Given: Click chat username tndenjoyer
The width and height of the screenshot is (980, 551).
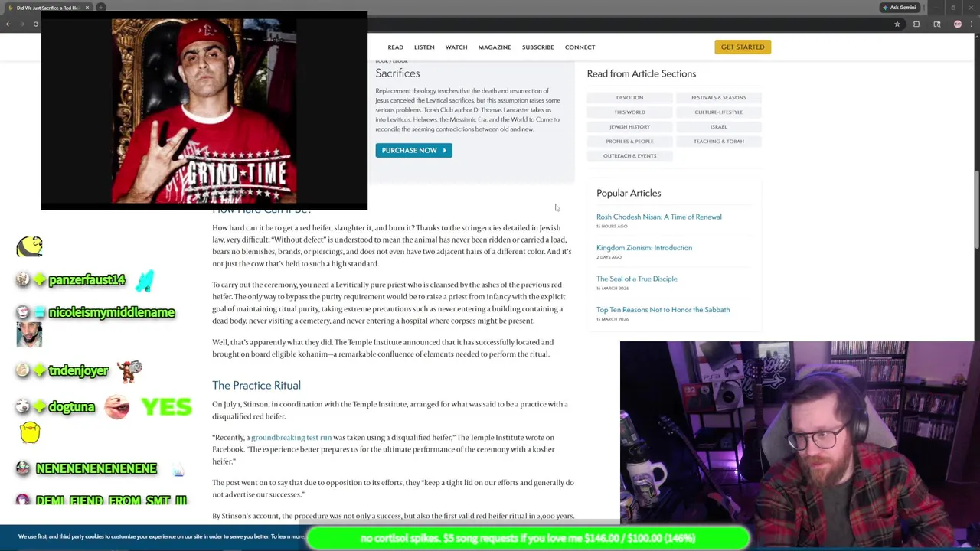Looking at the screenshot, I should 78,371.
